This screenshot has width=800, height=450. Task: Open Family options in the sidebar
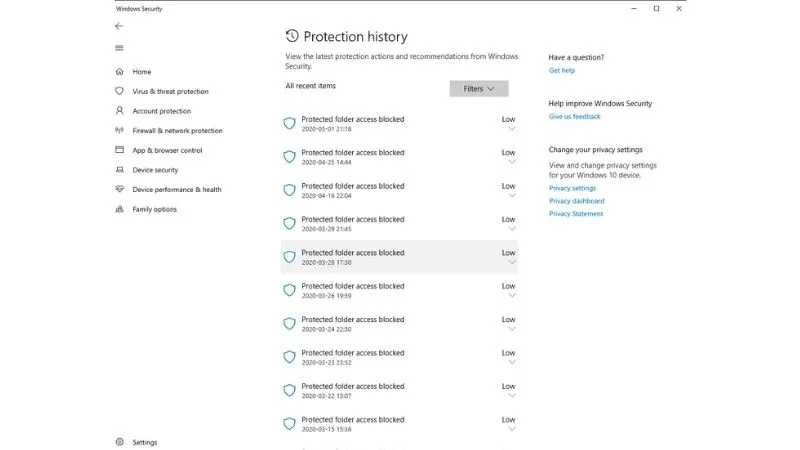tap(155, 209)
